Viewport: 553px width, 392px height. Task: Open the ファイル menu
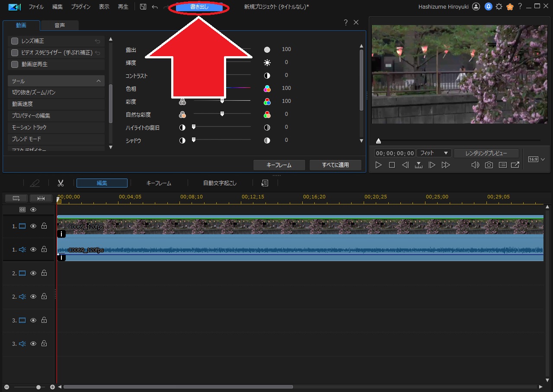[x=36, y=7]
